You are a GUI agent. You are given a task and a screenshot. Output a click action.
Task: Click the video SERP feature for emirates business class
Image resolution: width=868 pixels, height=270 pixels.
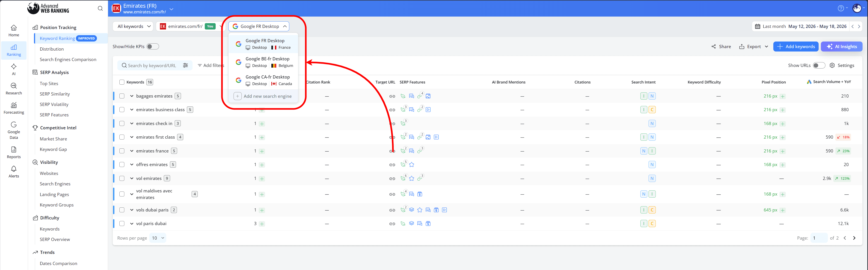pos(428,110)
